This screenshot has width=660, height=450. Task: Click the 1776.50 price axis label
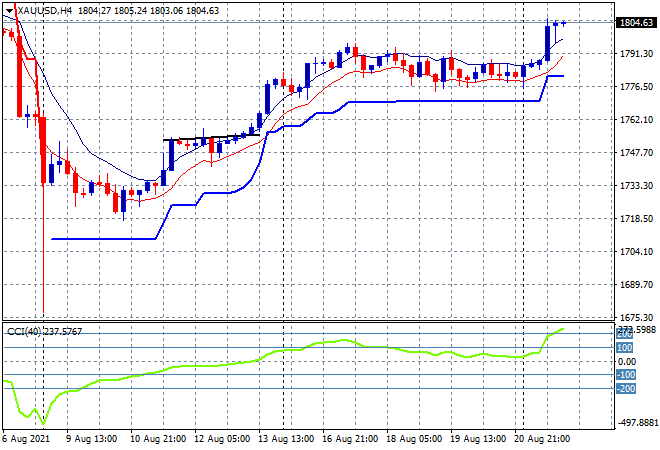(637, 86)
